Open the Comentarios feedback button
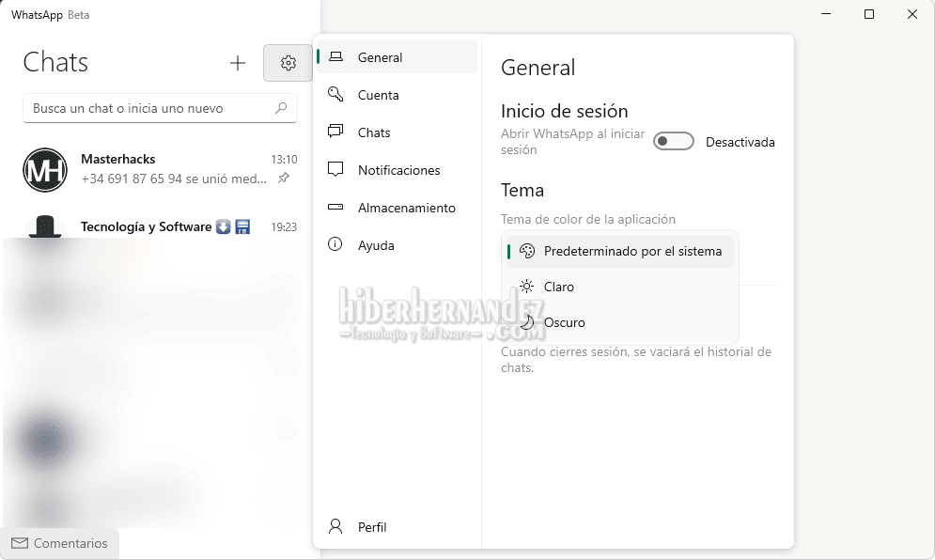This screenshot has height=560, width=935. tap(59, 543)
